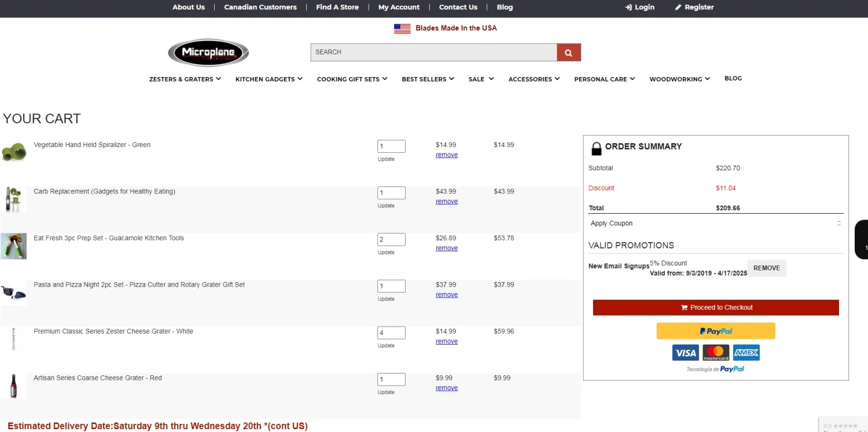868x432 pixels.
Task: Click the Register pencil icon
Action: tap(678, 8)
